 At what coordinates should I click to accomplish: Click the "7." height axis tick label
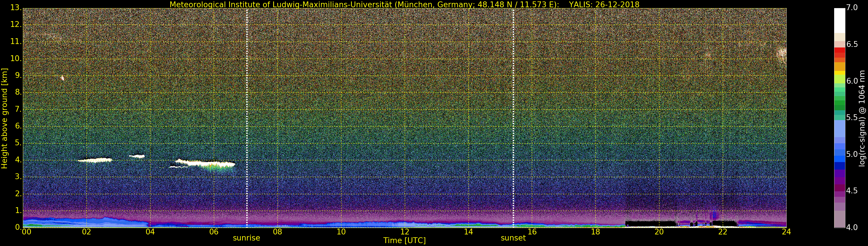18,109
